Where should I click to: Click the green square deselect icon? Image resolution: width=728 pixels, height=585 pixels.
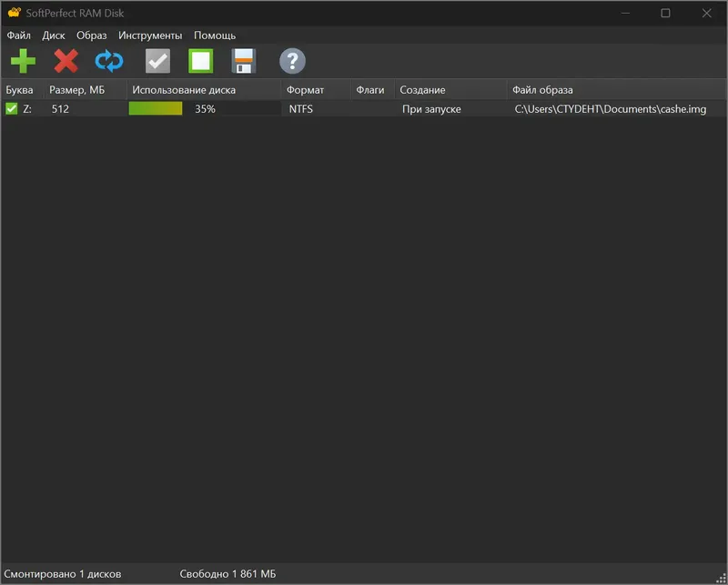(200, 61)
